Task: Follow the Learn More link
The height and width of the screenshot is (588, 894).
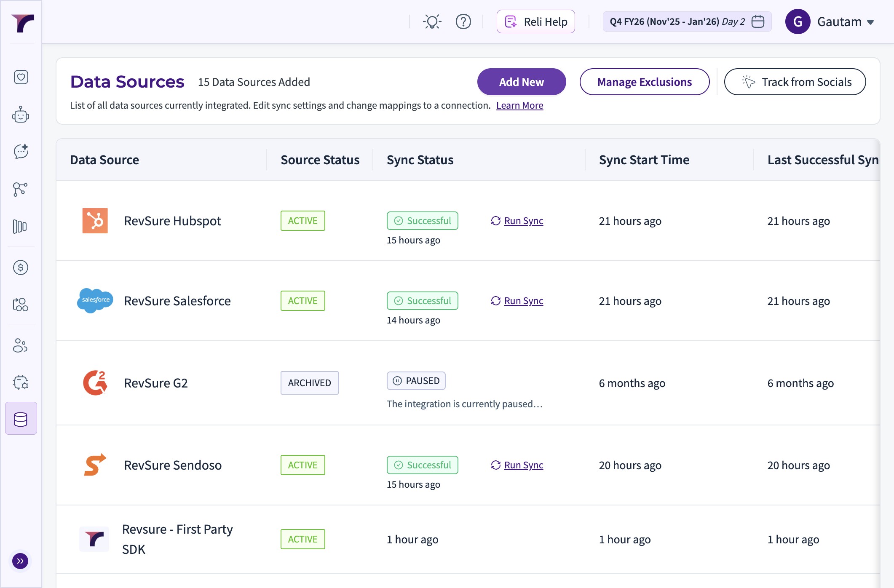Action: (x=519, y=105)
